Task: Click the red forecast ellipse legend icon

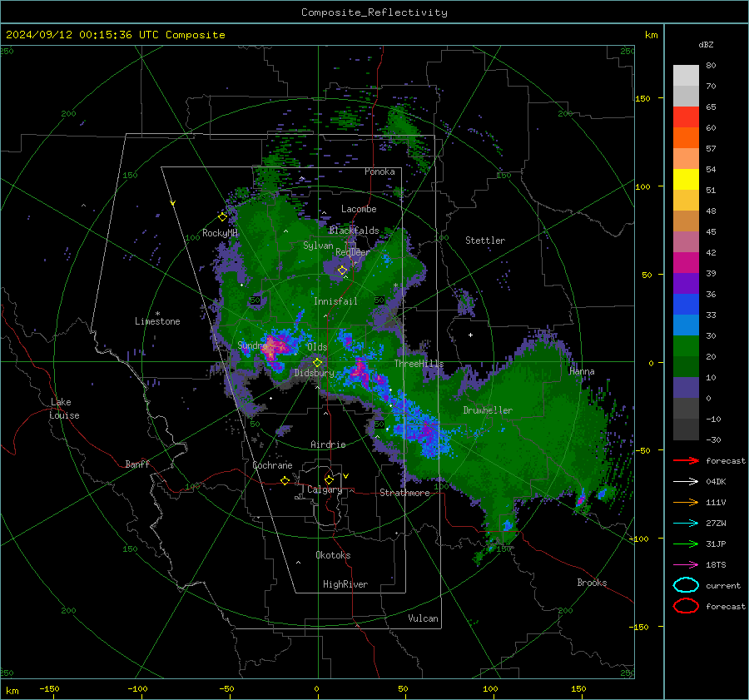Action: click(x=686, y=606)
